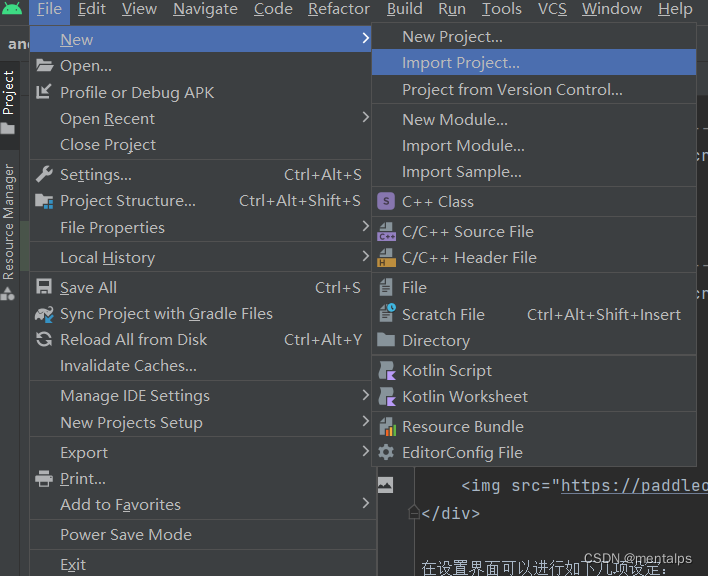Expand the New Projects Setup arrow

tap(366, 421)
